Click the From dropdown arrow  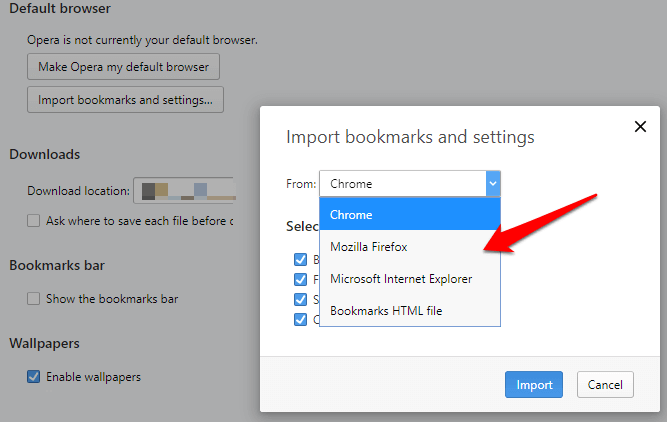[x=492, y=184]
